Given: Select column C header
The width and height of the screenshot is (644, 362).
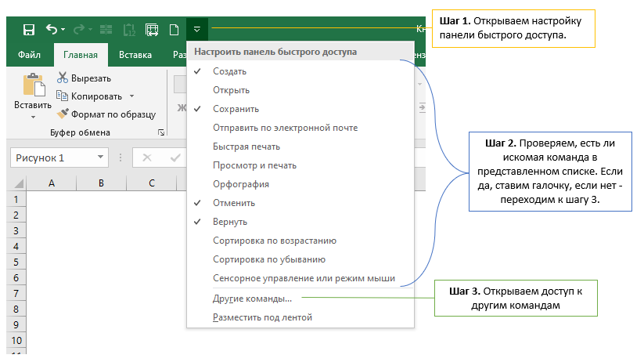Looking at the screenshot, I should point(152,183).
